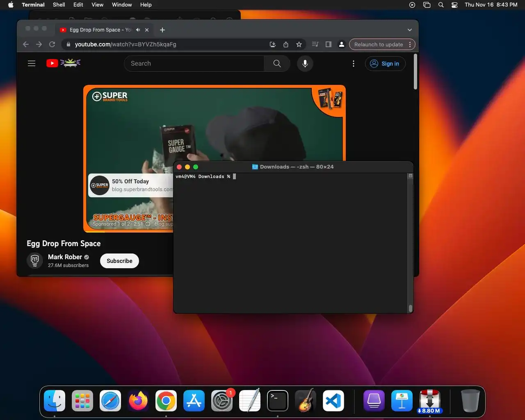
Task: Go back in Chrome
Action: click(x=26, y=44)
